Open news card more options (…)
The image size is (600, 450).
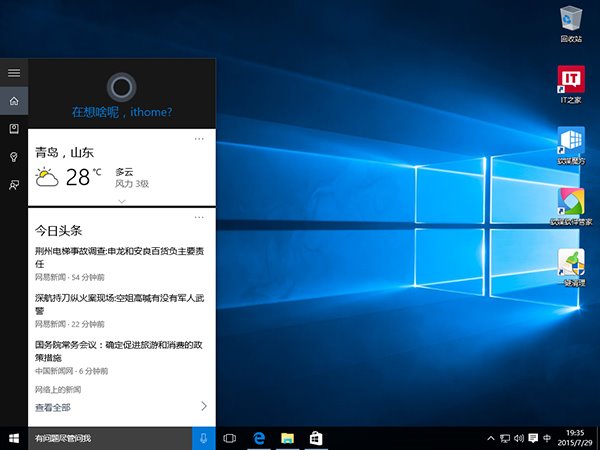click(x=199, y=216)
